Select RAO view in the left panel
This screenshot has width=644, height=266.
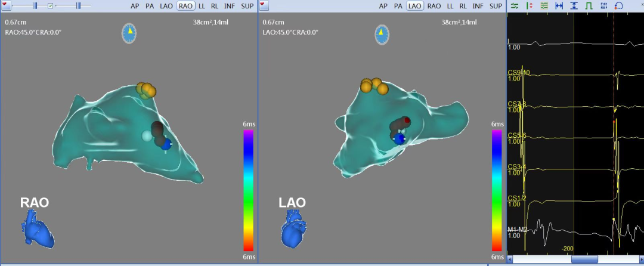coord(185,6)
